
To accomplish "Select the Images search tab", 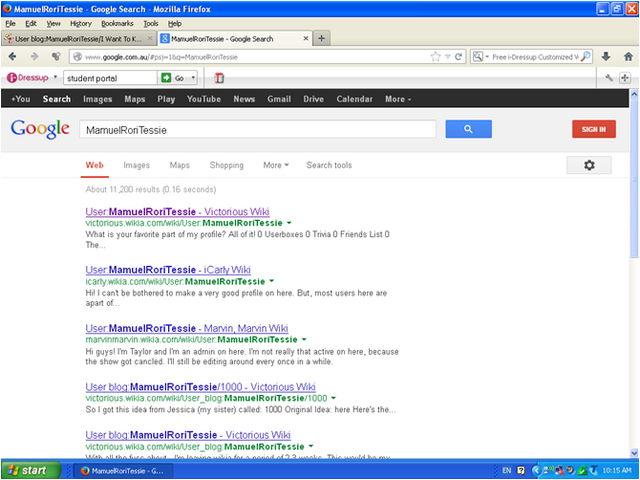I will click(x=136, y=165).
